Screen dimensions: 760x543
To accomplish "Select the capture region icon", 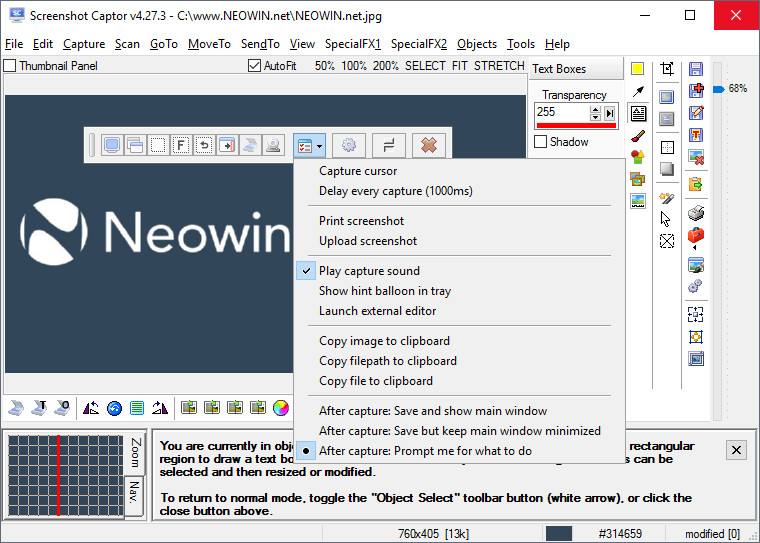I will pyautogui.click(x=158, y=145).
